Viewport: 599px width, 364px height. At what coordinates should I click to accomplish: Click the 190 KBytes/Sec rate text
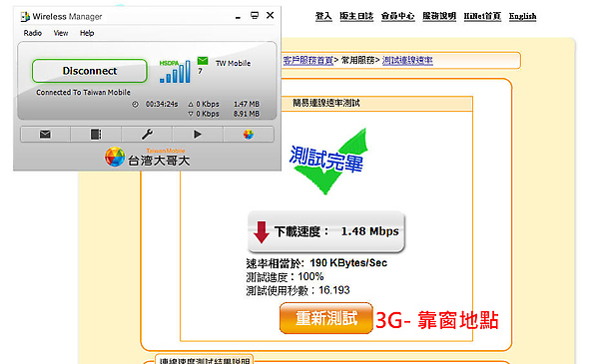[348, 263]
